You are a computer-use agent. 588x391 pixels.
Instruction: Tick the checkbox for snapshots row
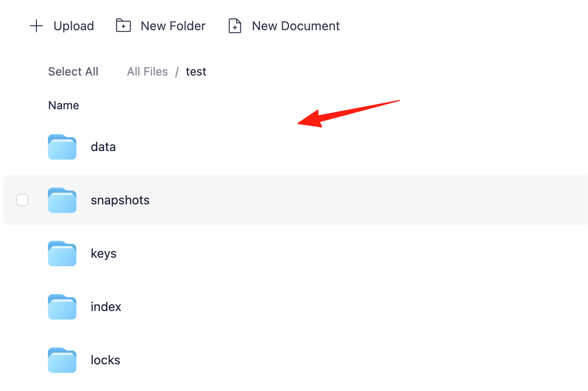pyautogui.click(x=22, y=200)
